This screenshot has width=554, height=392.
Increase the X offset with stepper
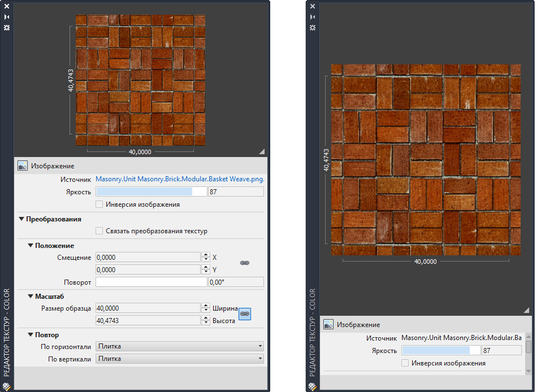tap(206, 255)
